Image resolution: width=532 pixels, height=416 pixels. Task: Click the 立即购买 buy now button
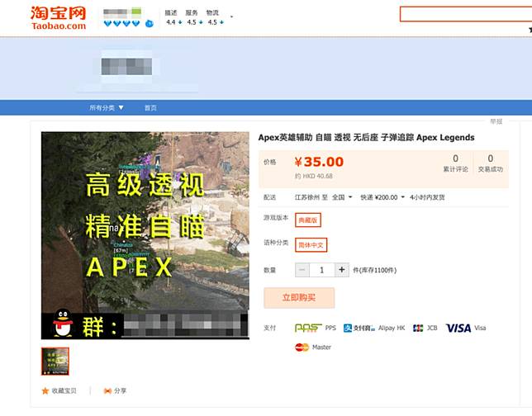pos(299,298)
